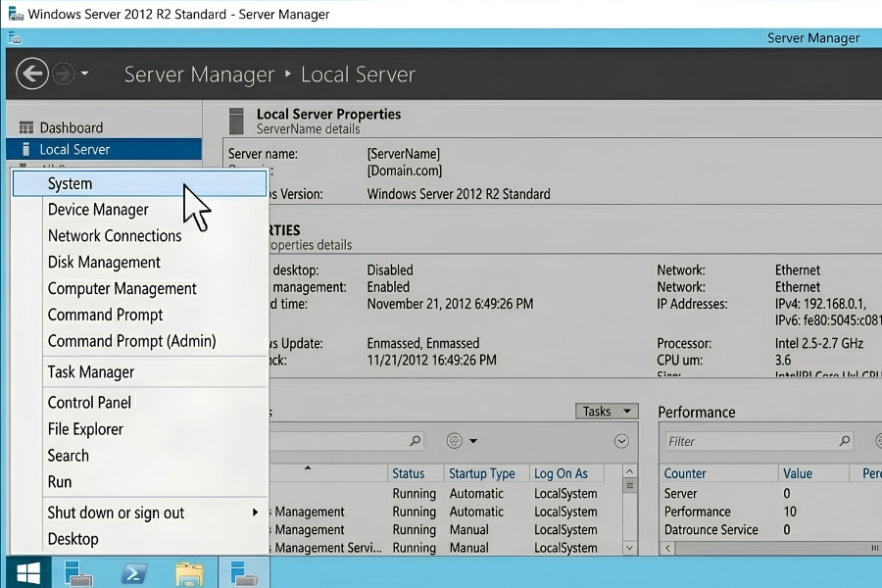Screen dimensions: 882x588
Task: Click the Enabled management value
Action: [x=388, y=287]
